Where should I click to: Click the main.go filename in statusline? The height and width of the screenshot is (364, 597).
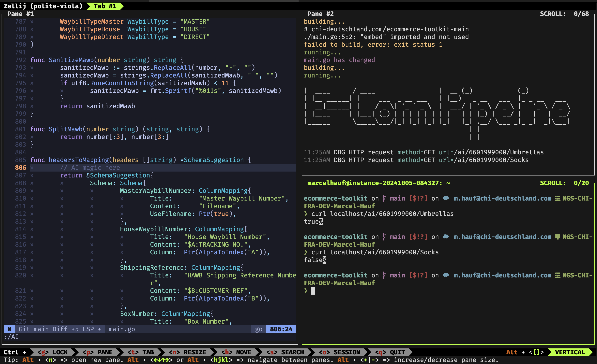pyautogui.click(x=122, y=329)
